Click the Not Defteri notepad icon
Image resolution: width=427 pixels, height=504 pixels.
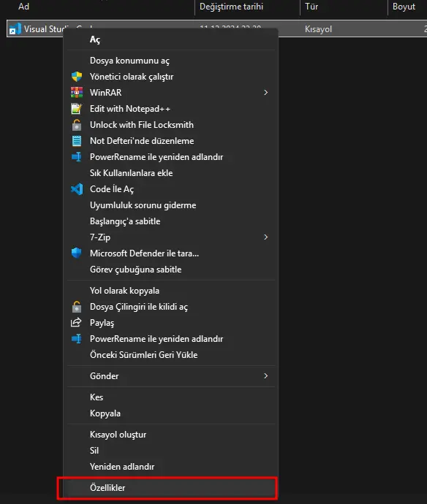pyautogui.click(x=77, y=141)
